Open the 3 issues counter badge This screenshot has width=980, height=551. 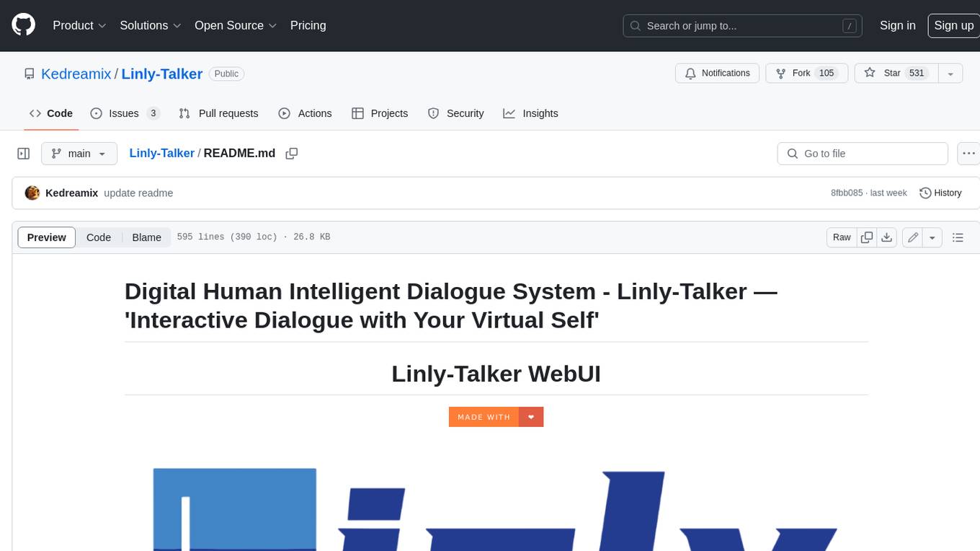[x=153, y=113]
